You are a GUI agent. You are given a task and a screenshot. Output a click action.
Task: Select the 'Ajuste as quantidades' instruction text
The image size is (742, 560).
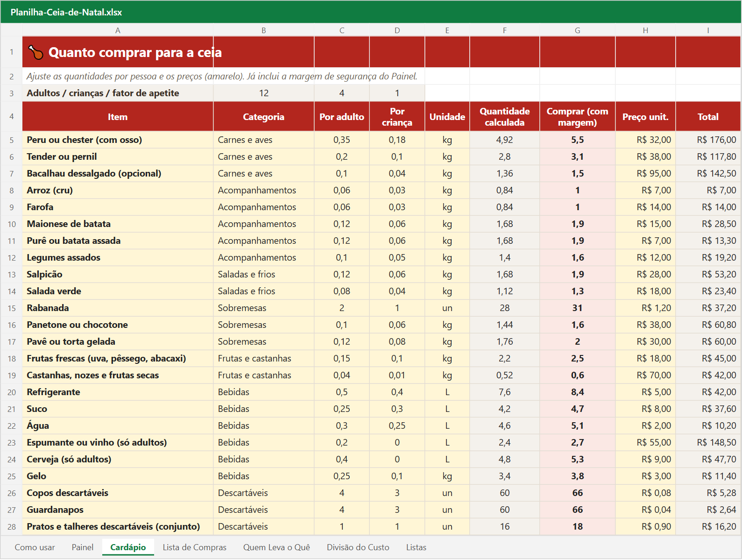pyautogui.click(x=222, y=77)
